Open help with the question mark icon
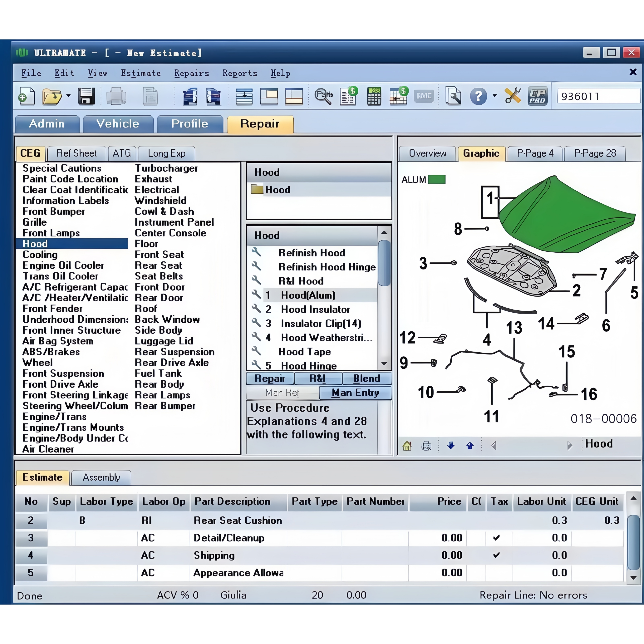Screen dimensions: 644x644 click(478, 96)
